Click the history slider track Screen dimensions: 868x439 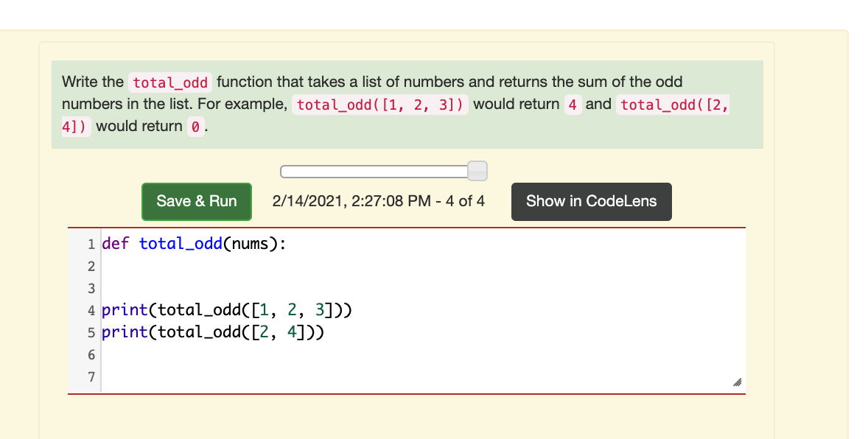[x=376, y=170]
